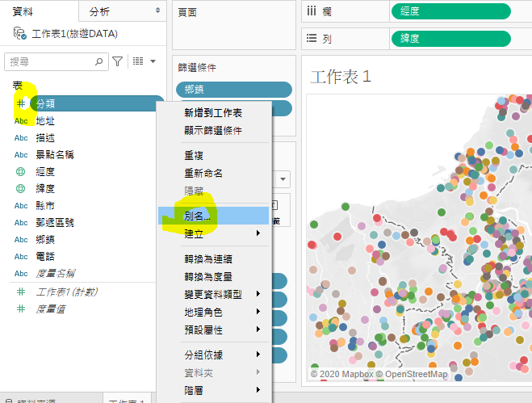Expand the 預設屬性 submenu
This screenshot has height=403, width=532.
[213, 330]
